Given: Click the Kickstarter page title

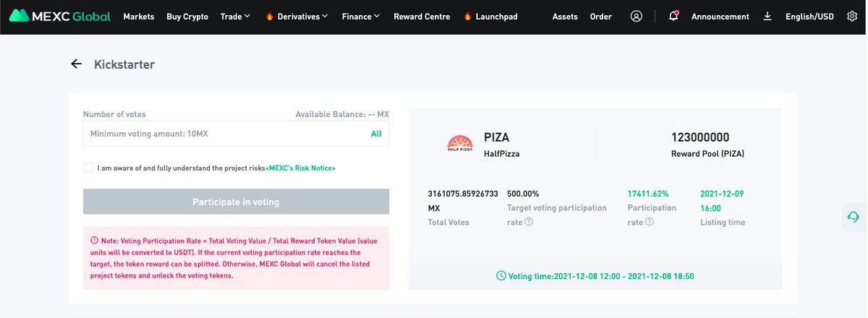Looking at the screenshot, I should [x=124, y=64].
